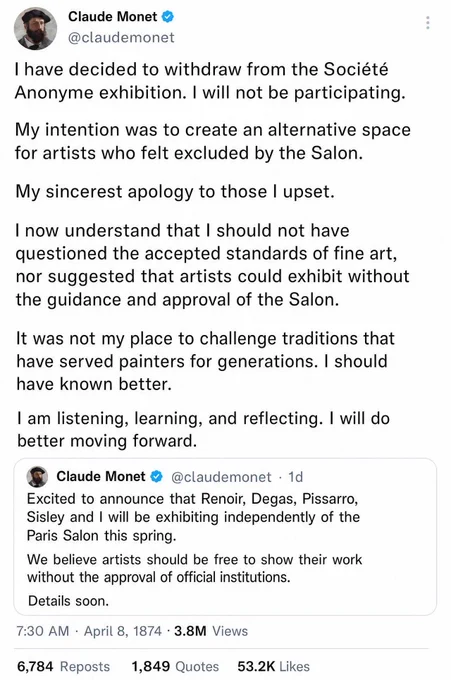
Task: Open @claudemonet handle in quoted tweet
Action: pos(221,477)
